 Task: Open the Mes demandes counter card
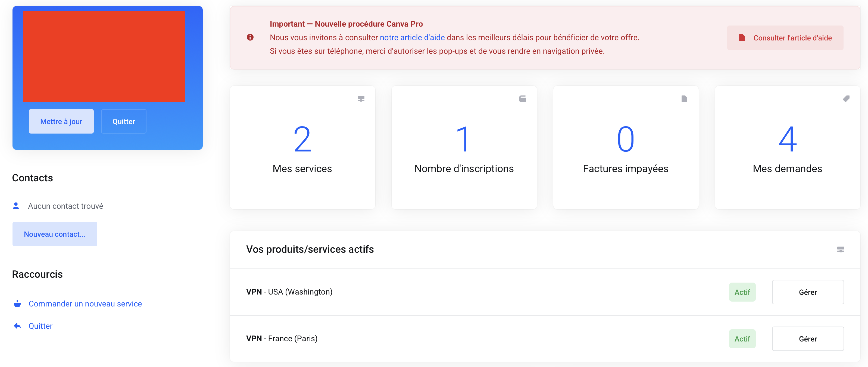tap(787, 147)
